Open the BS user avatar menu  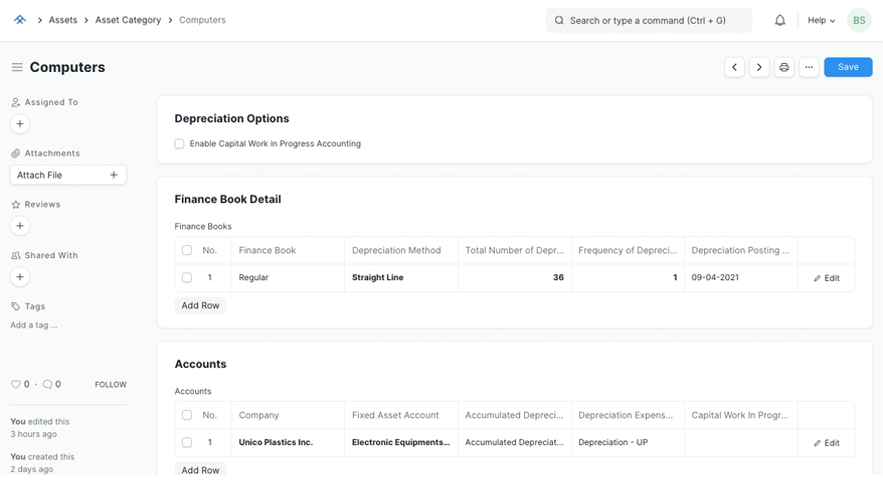pyautogui.click(x=859, y=20)
